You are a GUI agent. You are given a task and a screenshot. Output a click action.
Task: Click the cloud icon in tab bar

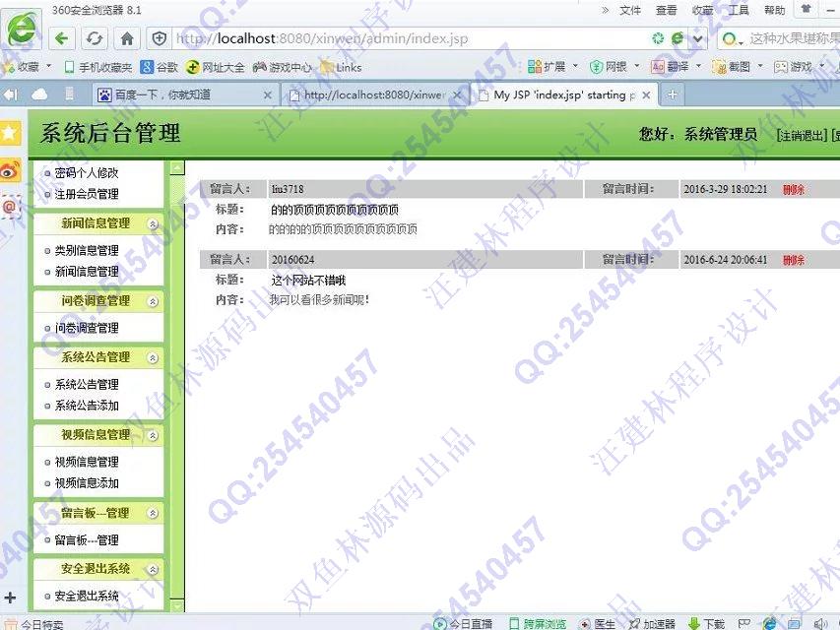(39, 94)
